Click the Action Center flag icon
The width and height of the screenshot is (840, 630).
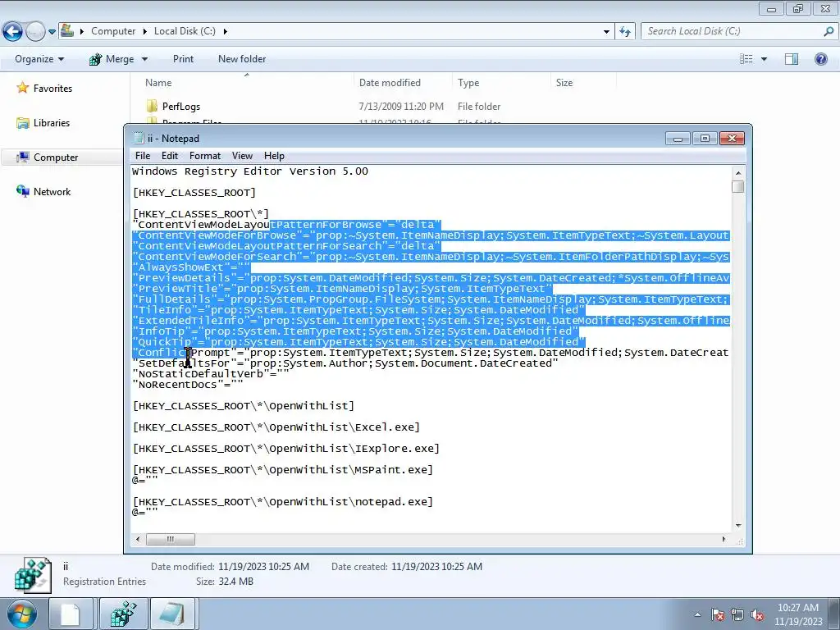coord(718,614)
